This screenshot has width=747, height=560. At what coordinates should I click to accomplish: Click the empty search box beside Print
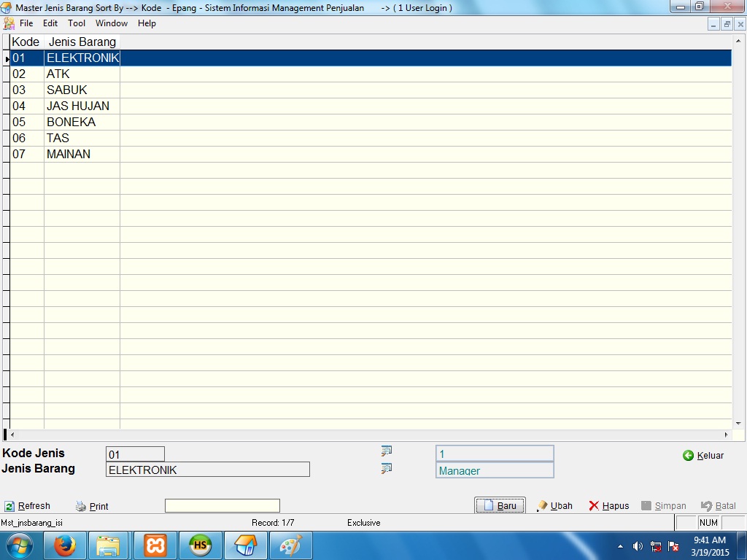coord(222,506)
